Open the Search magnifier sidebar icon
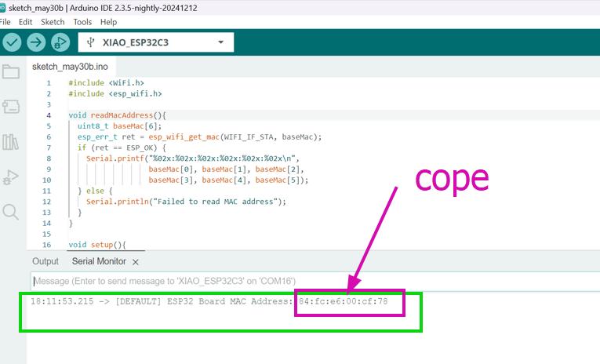600x364 pixels. pos(11,212)
